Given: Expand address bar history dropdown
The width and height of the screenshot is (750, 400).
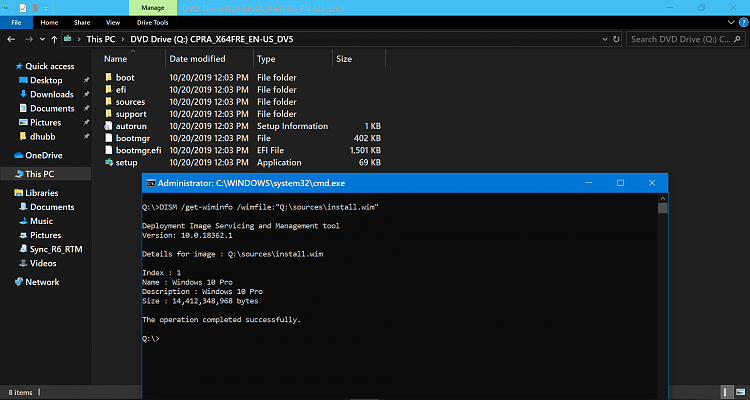Looking at the screenshot, I should [x=605, y=39].
